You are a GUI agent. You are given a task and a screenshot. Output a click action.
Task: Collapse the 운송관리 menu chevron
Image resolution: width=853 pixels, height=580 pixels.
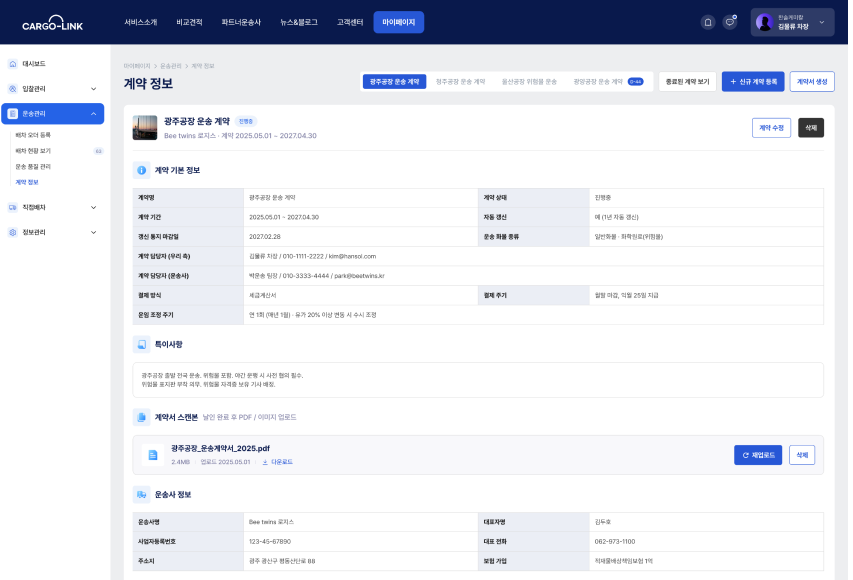coord(94,114)
